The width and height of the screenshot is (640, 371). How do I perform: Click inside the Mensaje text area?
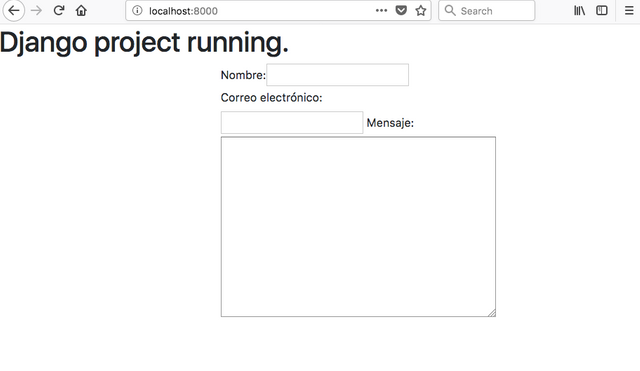point(358,227)
